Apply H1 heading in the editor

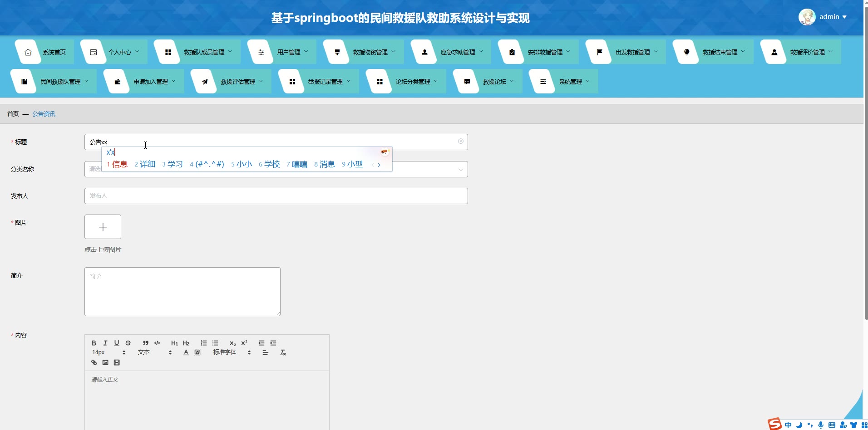pos(174,343)
